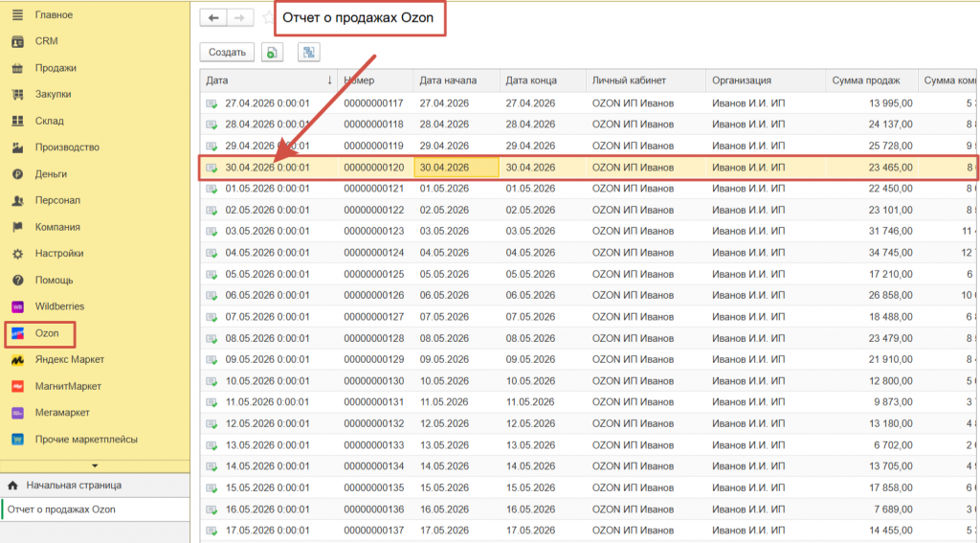Click the Персонал people icon
Screen dimensions: 980x543
click(17, 201)
